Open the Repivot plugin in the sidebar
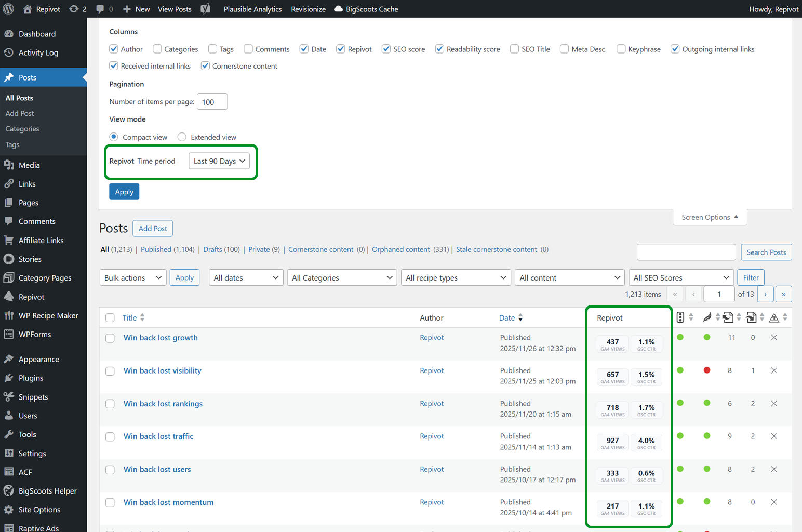 pyautogui.click(x=32, y=296)
